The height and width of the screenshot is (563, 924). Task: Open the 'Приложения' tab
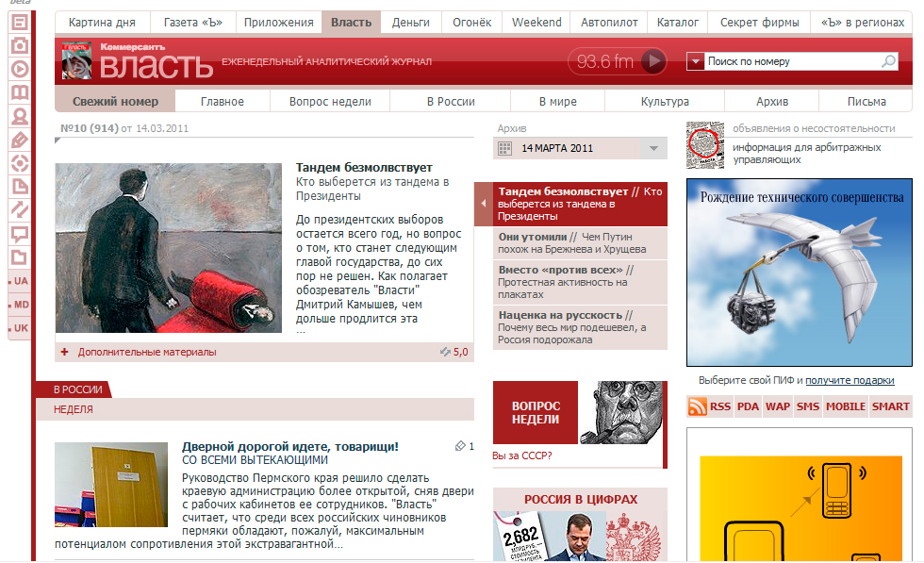279,23
